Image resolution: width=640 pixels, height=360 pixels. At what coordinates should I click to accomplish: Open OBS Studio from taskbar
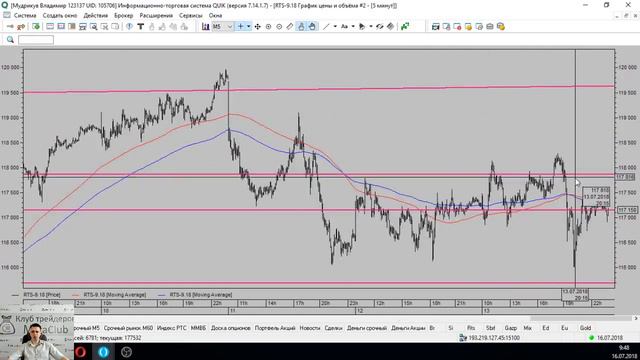pyautogui.click(x=126, y=351)
